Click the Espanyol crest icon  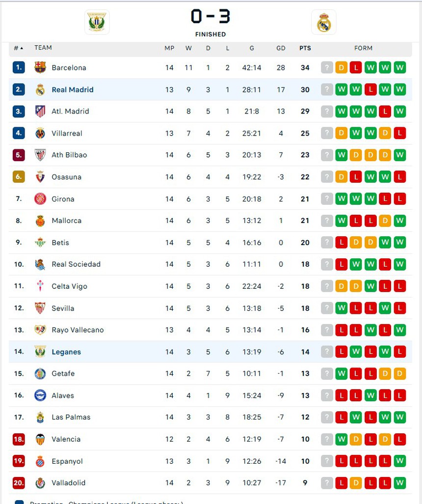coord(40,461)
